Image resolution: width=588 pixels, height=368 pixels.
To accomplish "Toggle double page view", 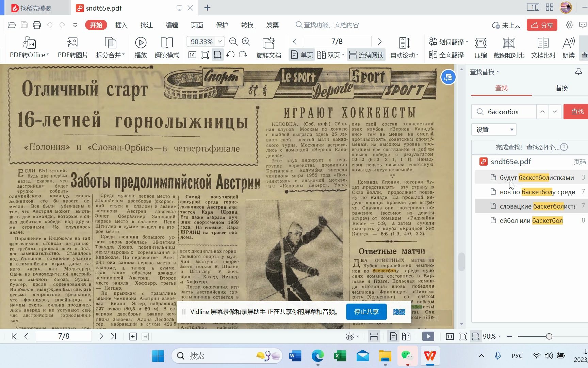I will (331, 55).
